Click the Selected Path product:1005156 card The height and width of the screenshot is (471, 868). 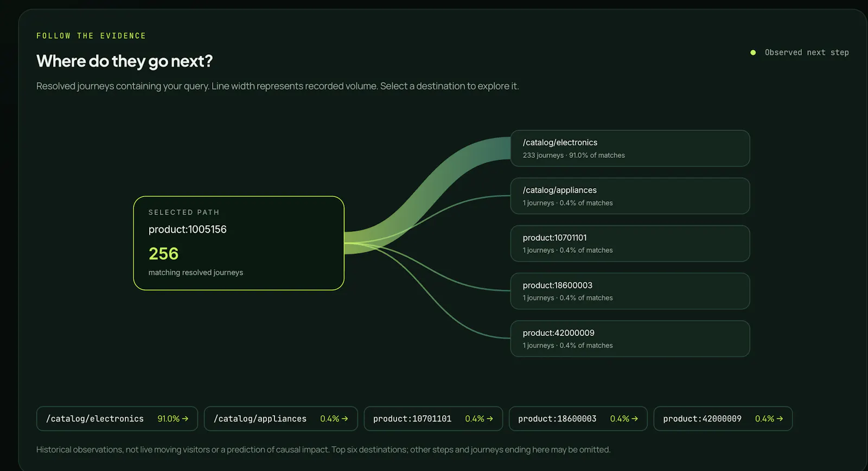click(x=239, y=243)
